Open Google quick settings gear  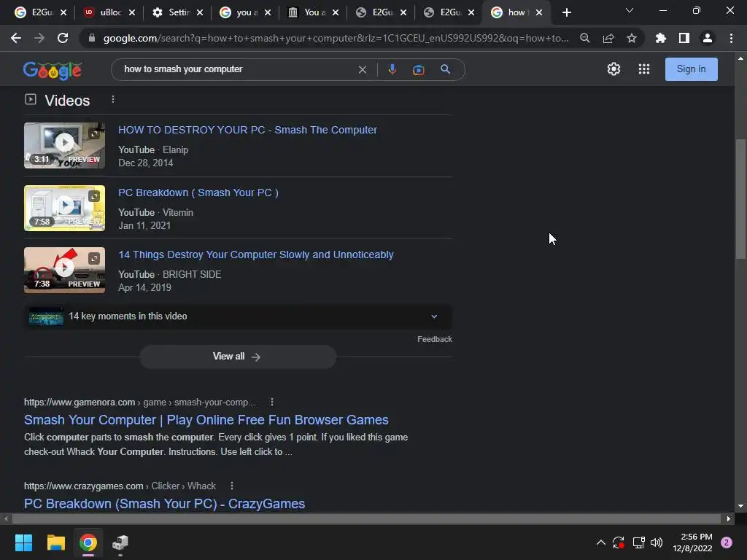[x=614, y=69]
